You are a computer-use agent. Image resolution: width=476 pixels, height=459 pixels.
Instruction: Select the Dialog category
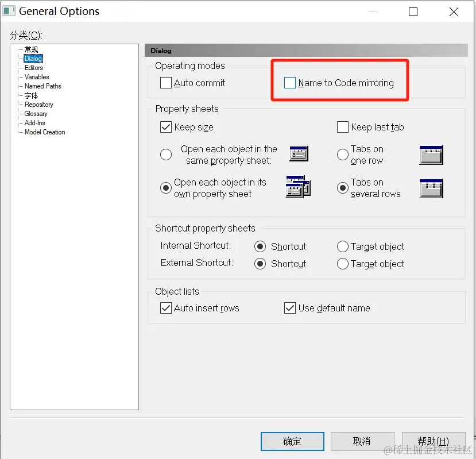(33, 59)
